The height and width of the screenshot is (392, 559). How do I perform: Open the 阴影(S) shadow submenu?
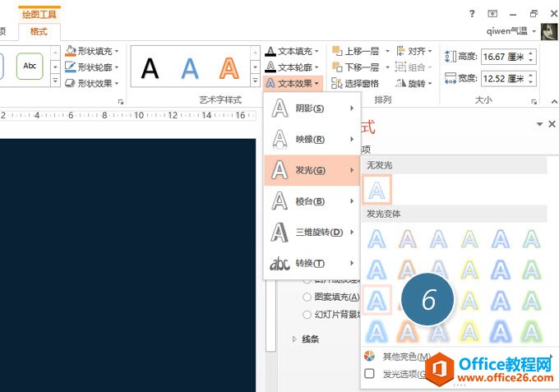click(x=312, y=108)
